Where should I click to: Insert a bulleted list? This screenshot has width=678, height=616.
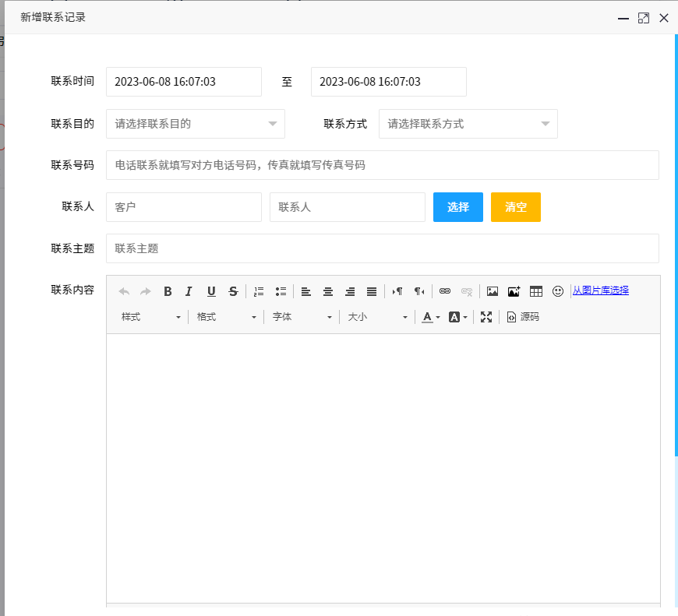281,291
